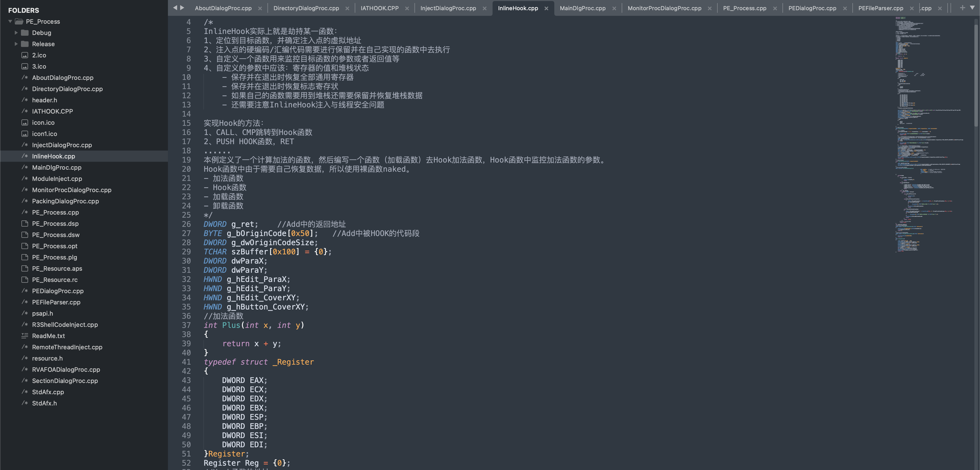Viewport: 980px width, 470px height.
Task: Open the tab list dropdown arrow
Action: [972, 8]
